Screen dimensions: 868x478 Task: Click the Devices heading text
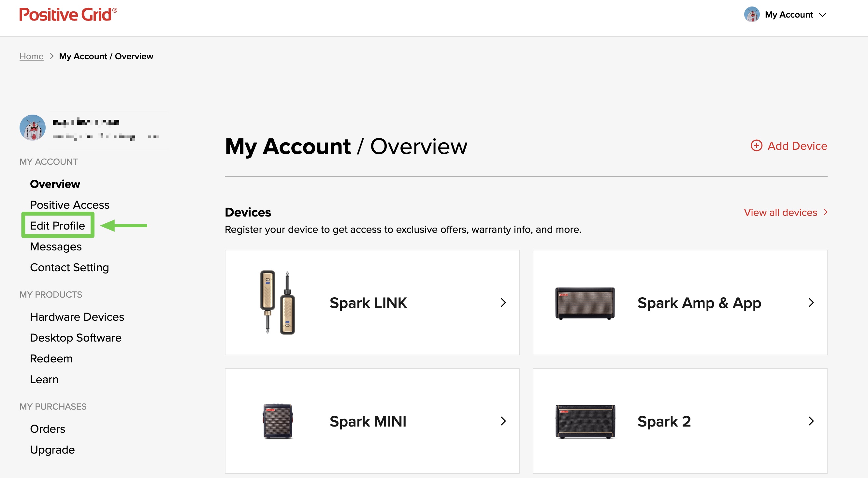248,212
